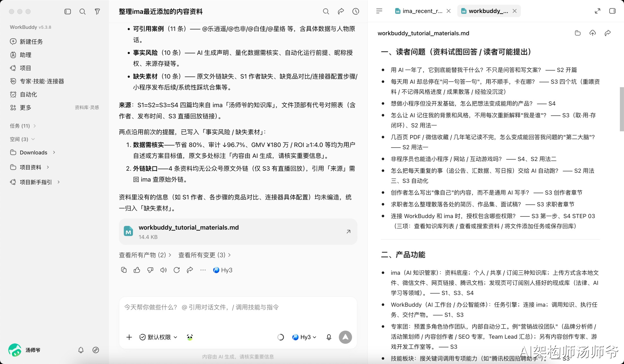
Task: View all outputs 查看所有产物 (2)
Action: coord(145,255)
